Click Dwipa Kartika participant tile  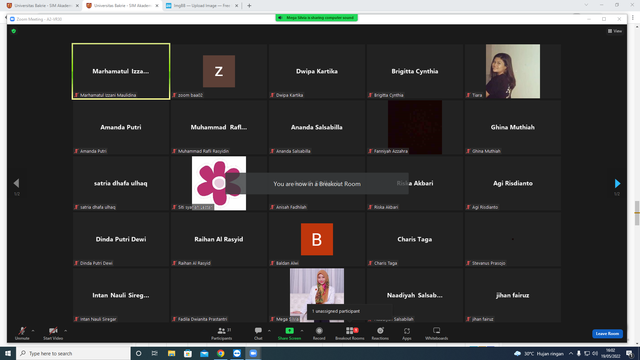point(317,71)
